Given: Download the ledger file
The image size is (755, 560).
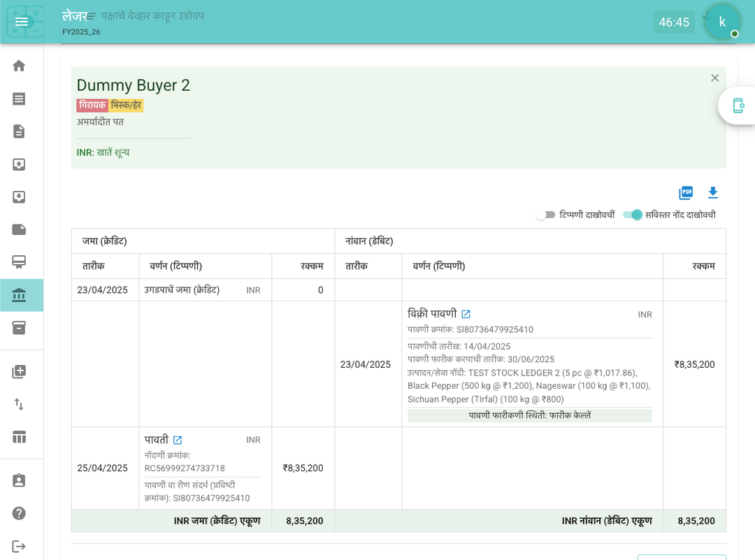Looking at the screenshot, I should click(712, 193).
